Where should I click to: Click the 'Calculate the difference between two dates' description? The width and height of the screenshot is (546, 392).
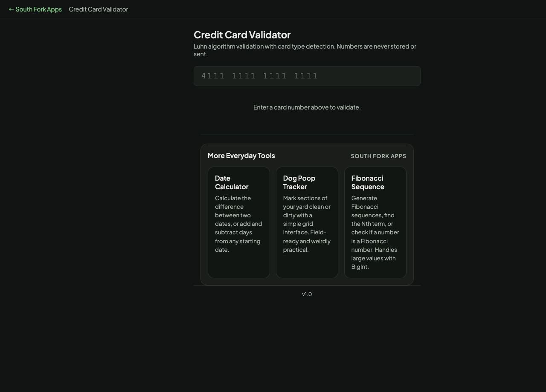pyautogui.click(x=239, y=224)
